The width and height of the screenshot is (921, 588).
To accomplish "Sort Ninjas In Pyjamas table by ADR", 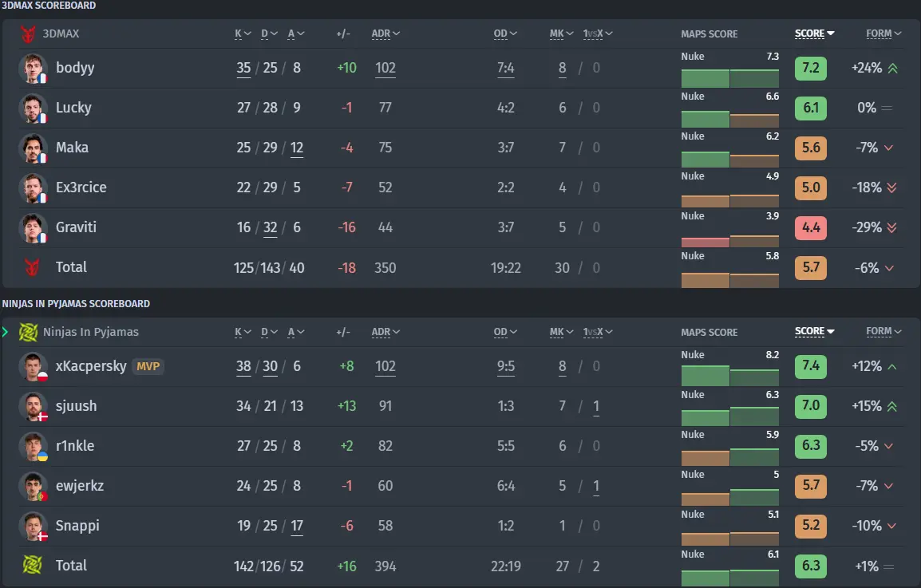I will (385, 332).
